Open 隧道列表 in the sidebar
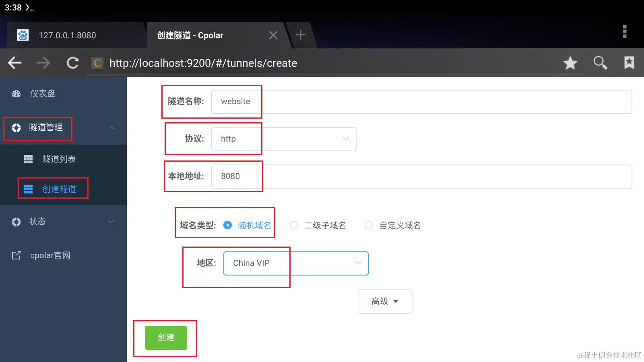Image resolution: width=644 pixels, height=362 pixels. pos(63,159)
